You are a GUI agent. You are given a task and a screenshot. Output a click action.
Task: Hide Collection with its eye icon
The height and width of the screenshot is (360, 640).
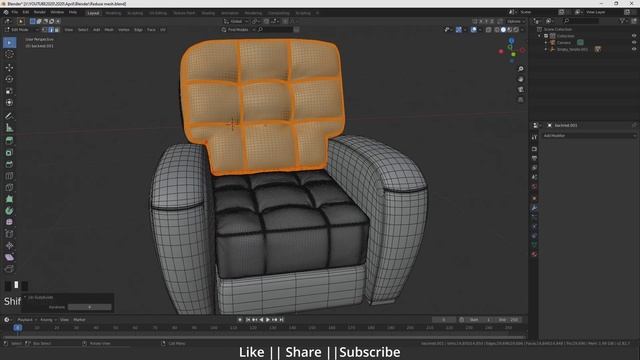click(x=634, y=36)
